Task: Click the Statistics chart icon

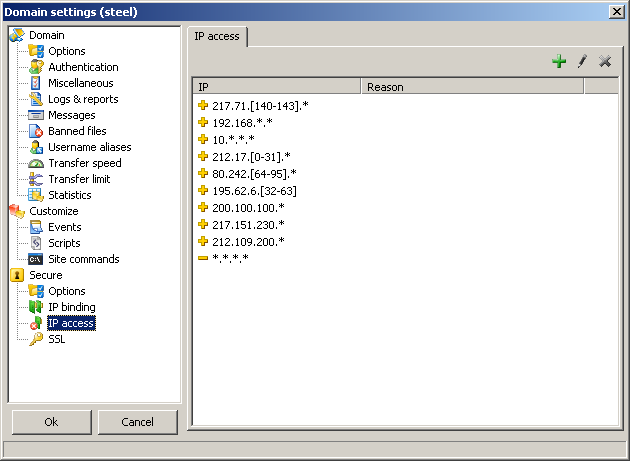Action: (x=36, y=195)
